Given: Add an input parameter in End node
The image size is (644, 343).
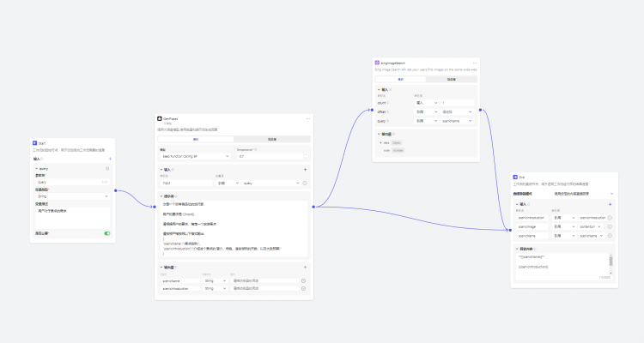Looking at the screenshot, I should [x=610, y=204].
